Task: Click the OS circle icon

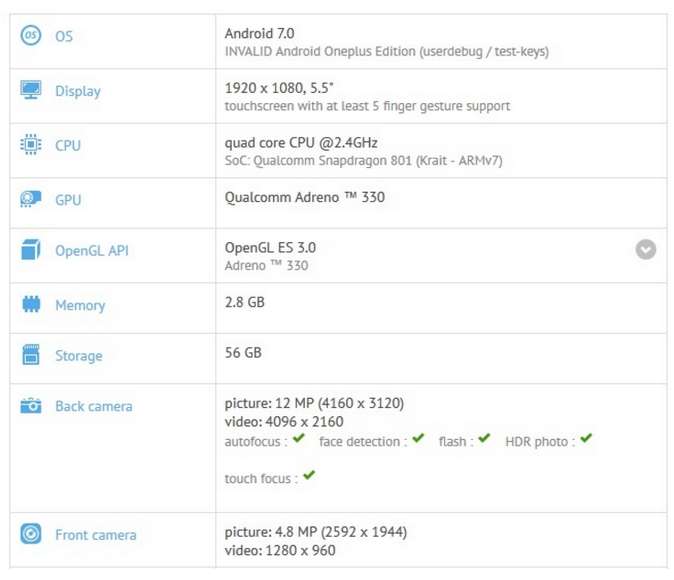Action: (x=31, y=35)
